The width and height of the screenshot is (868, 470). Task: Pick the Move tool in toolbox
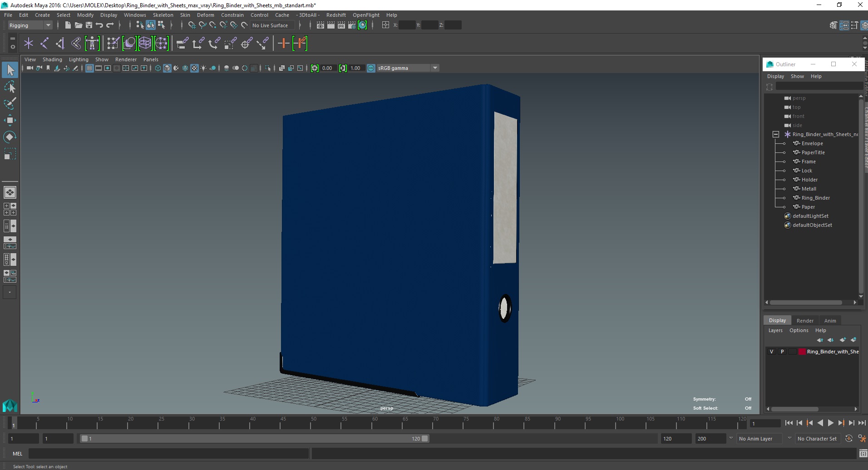(x=10, y=120)
